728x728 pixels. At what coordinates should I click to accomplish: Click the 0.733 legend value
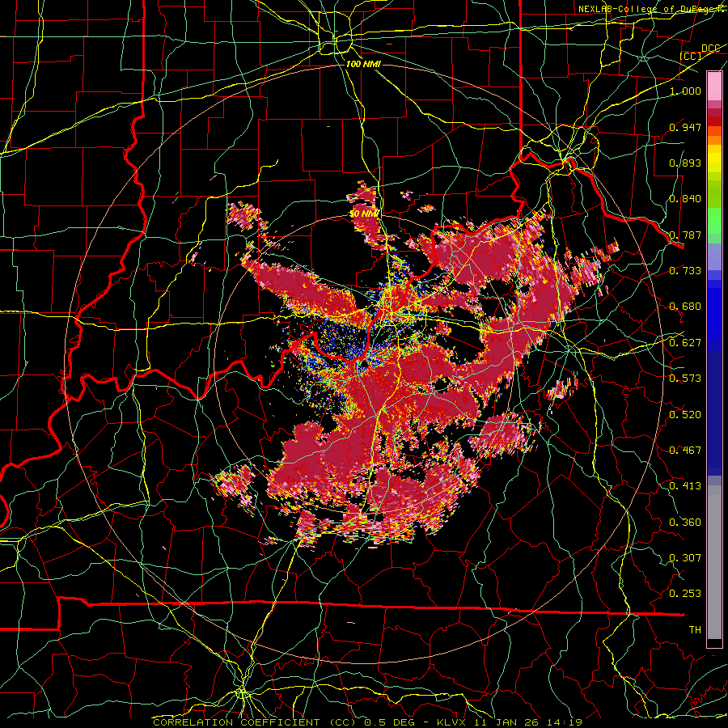click(685, 271)
